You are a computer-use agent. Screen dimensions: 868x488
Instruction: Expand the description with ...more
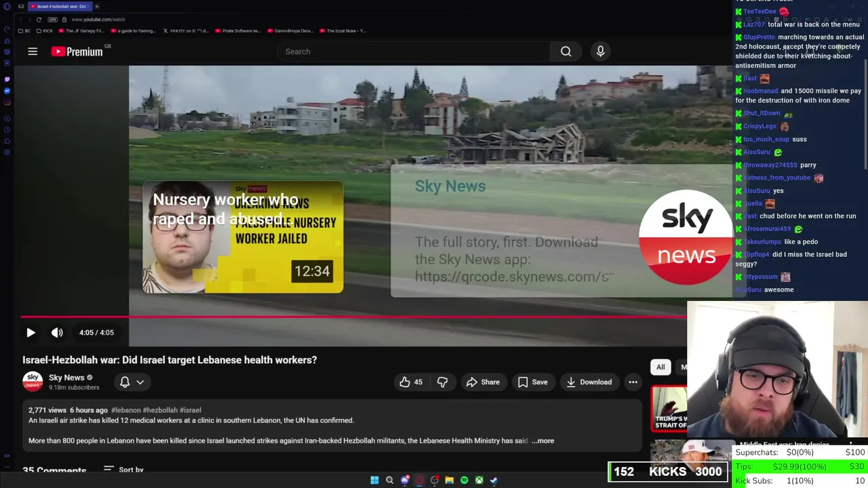coord(542,441)
